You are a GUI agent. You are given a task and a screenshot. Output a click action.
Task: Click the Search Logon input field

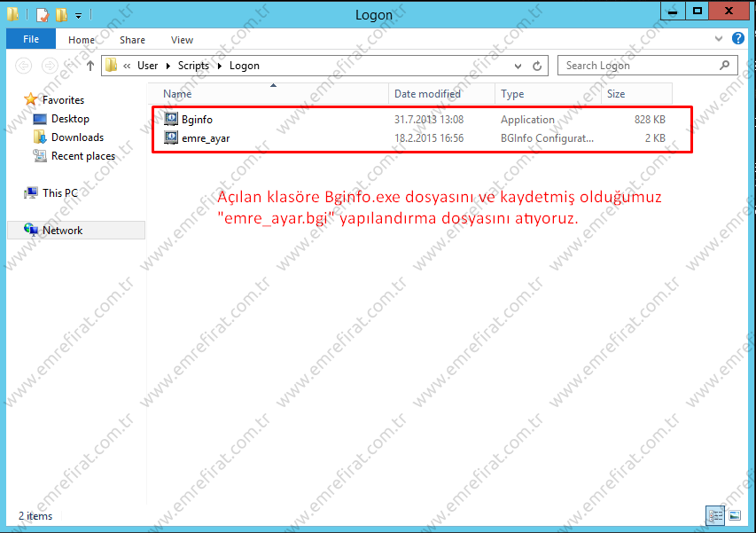640,66
